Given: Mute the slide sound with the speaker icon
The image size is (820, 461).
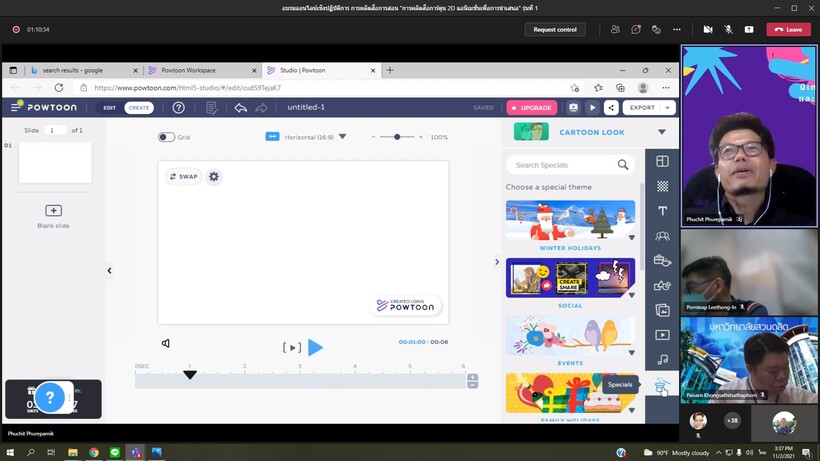Looking at the screenshot, I should 166,343.
